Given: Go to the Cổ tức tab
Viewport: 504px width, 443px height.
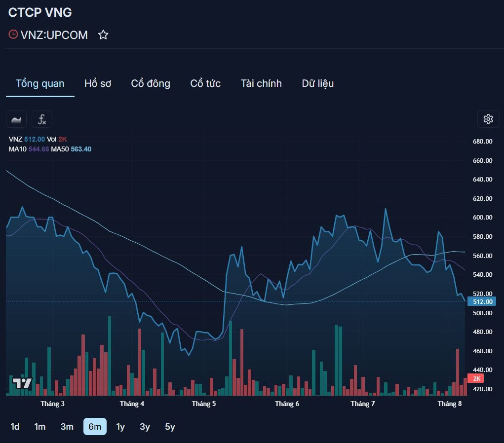Looking at the screenshot, I should [205, 83].
